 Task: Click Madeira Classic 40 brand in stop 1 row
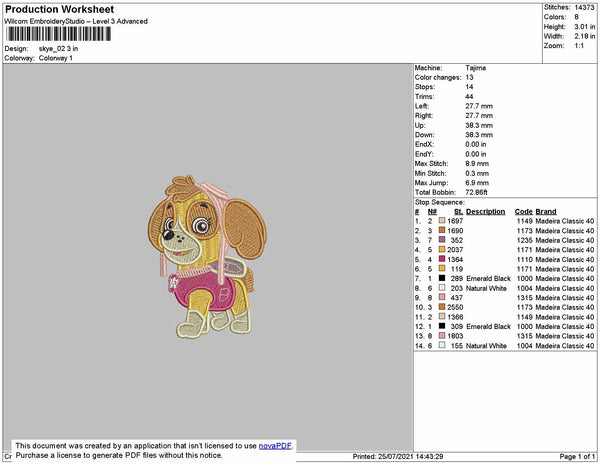pyautogui.click(x=565, y=221)
